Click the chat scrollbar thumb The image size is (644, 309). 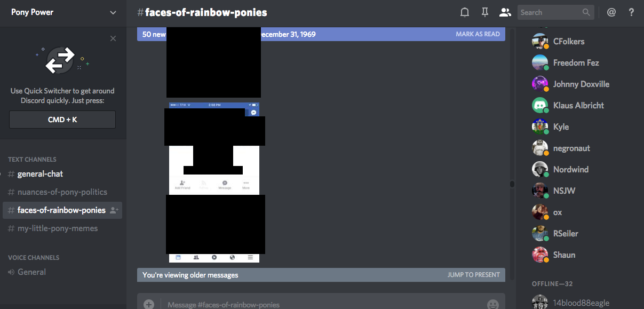512,184
